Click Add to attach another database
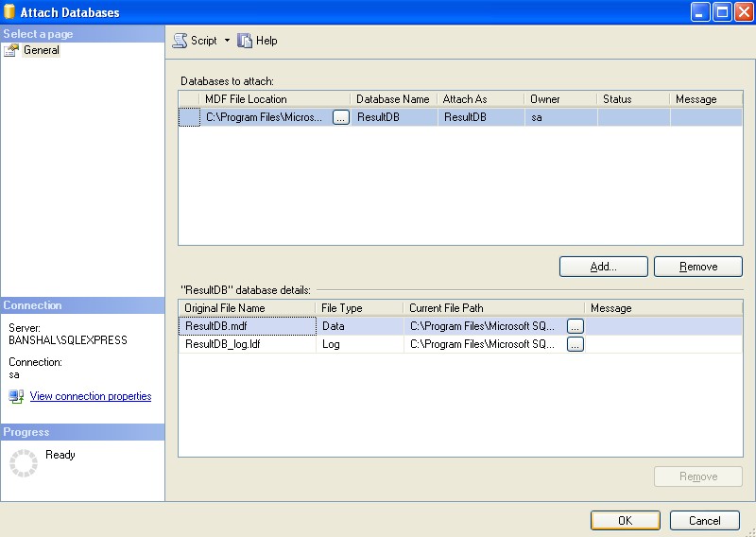The height and width of the screenshot is (537, 756). 603,267
